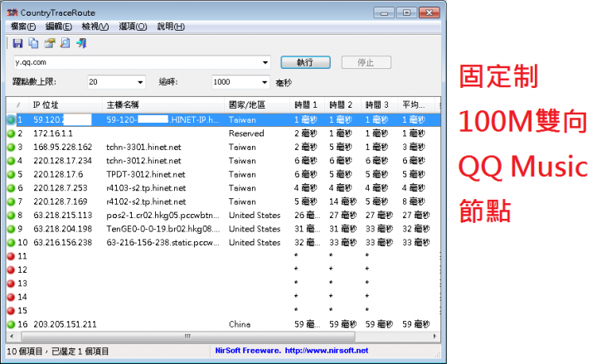597x364 pixels.
Task: Click the Copy selected items icon
Action: coord(33,43)
